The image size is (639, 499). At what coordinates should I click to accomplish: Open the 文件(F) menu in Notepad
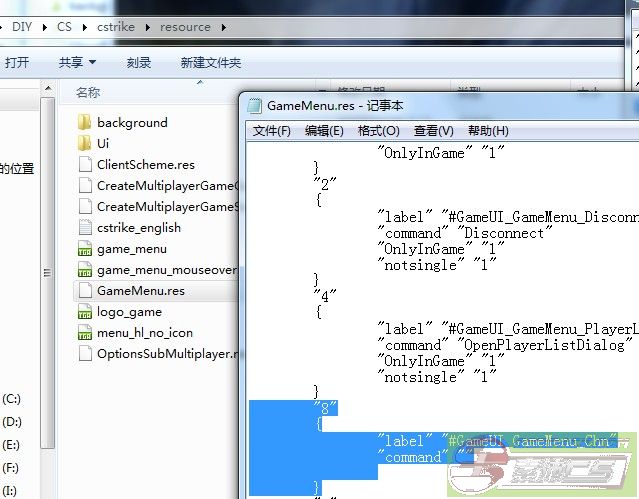(272, 131)
